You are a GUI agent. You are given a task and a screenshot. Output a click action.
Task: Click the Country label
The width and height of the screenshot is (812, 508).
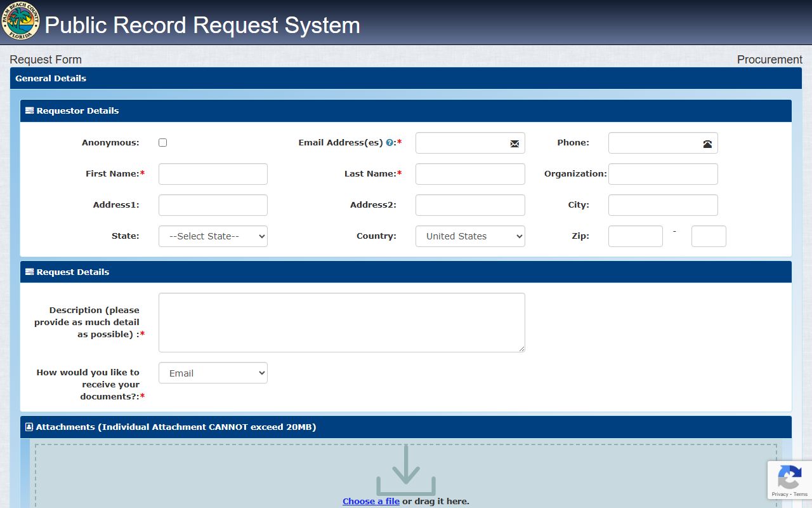(376, 236)
